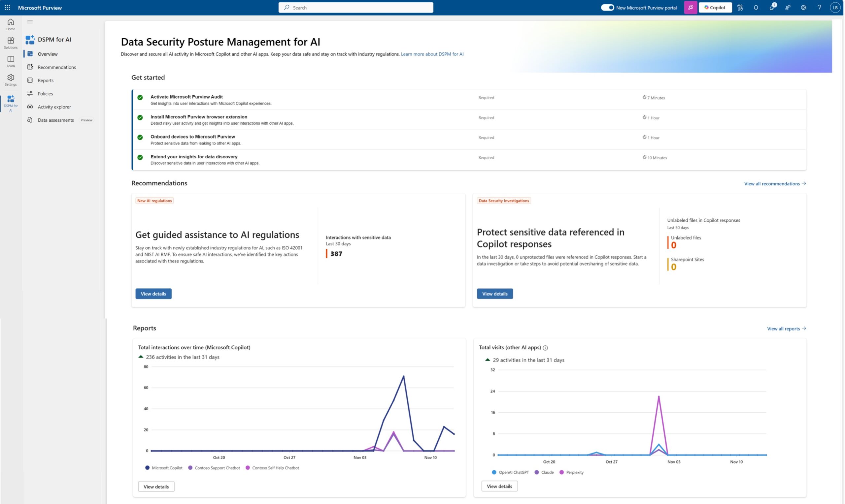This screenshot has width=845, height=504.
Task: Open the help question mark icon
Action: pos(819,7)
